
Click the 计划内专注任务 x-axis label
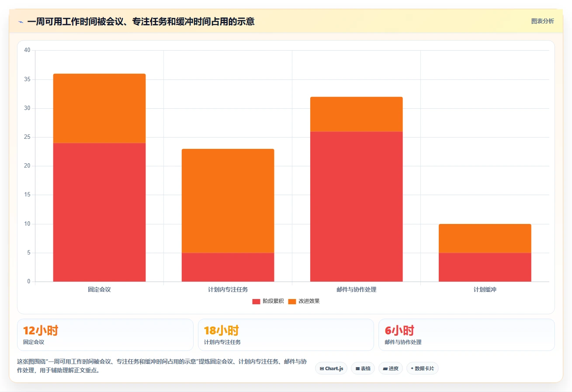(x=228, y=289)
